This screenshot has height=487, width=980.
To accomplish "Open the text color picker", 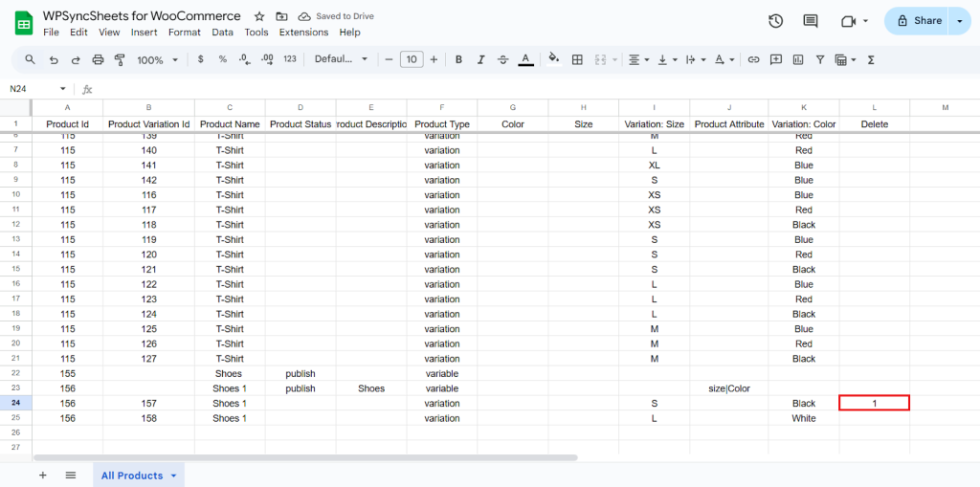I will [x=525, y=59].
